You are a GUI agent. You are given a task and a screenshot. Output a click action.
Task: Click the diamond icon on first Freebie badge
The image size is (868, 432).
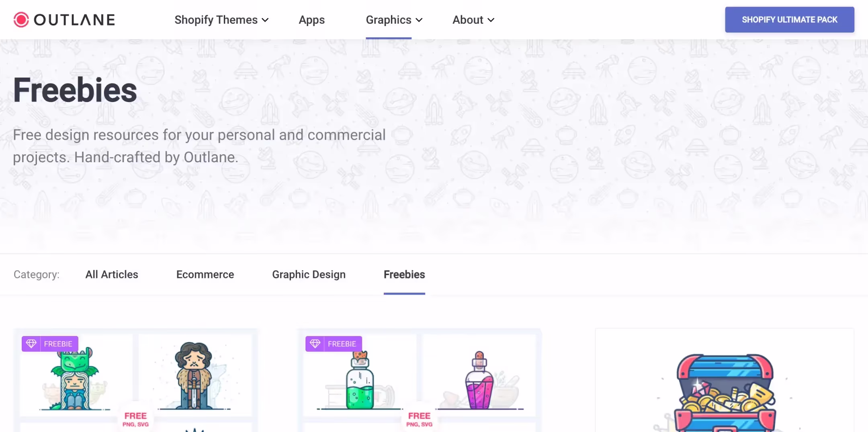31,344
